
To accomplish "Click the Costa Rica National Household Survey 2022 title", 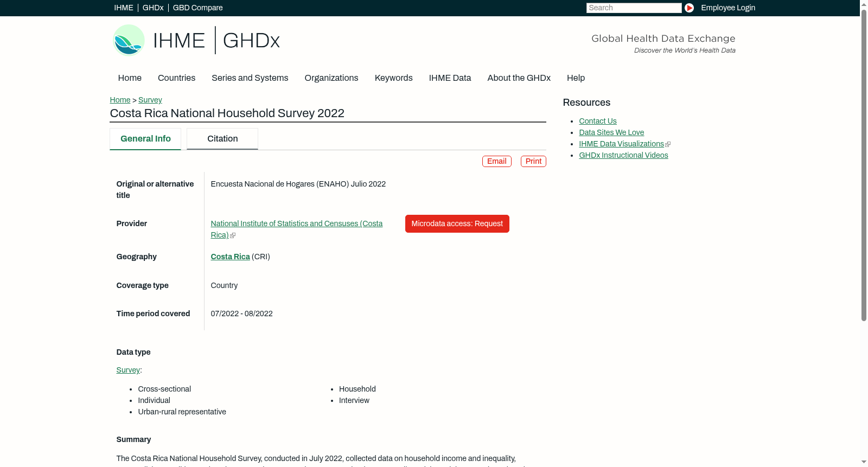I will tap(227, 113).
